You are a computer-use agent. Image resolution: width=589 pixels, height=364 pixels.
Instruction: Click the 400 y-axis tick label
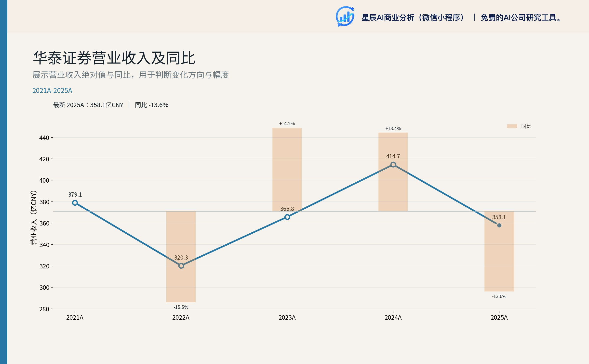(x=44, y=180)
